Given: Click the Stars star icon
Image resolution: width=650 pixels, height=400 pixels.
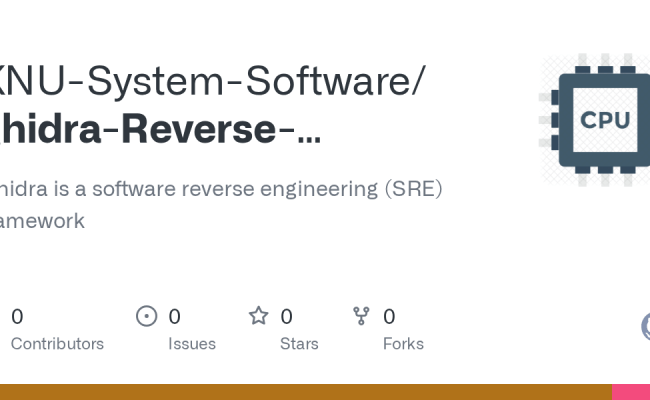Looking at the screenshot, I should (259, 315).
